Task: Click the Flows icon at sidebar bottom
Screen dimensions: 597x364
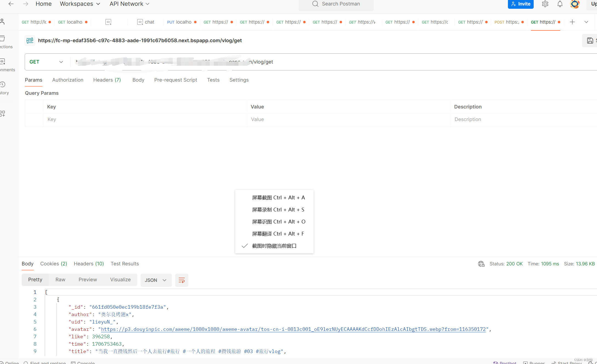Action: [3, 114]
